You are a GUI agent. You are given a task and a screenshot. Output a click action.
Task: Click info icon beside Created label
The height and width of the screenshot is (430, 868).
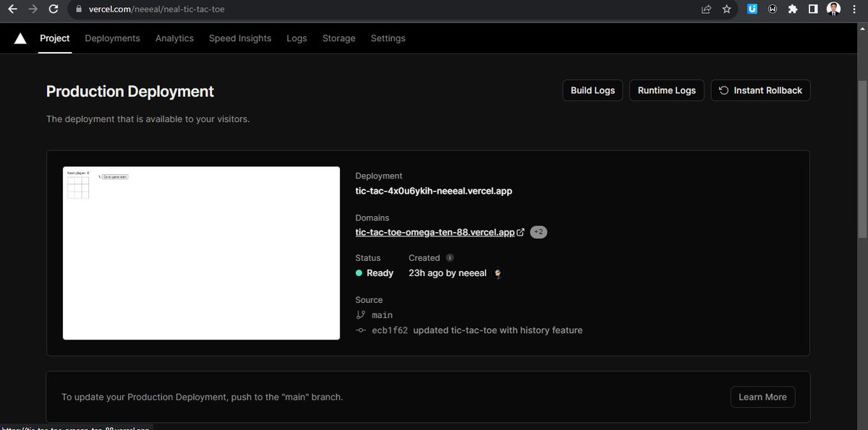pos(450,258)
